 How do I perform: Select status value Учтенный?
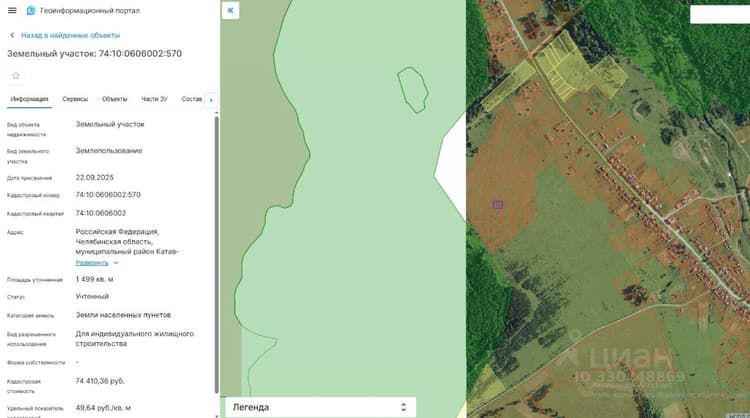[x=92, y=296]
